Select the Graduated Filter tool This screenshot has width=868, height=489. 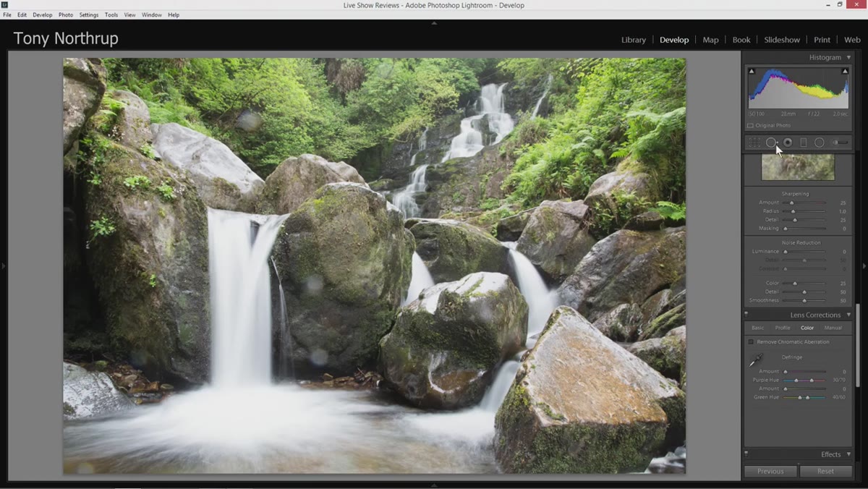point(804,143)
